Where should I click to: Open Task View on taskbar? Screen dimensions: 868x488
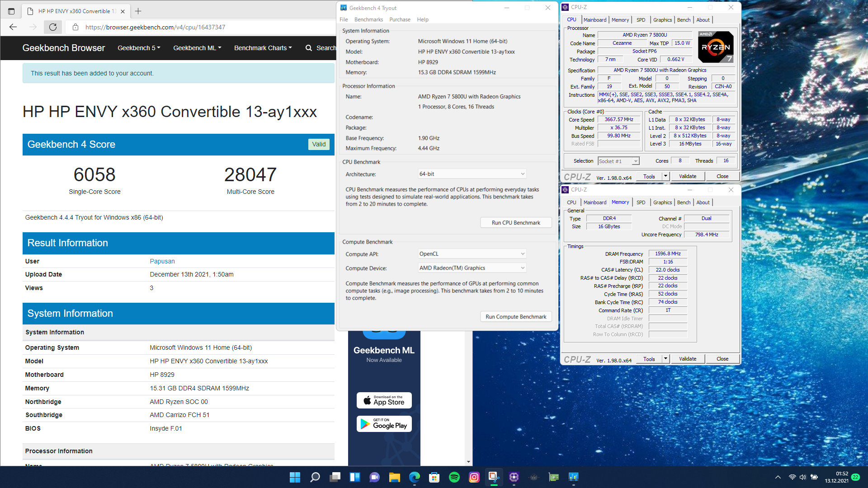tap(335, 477)
